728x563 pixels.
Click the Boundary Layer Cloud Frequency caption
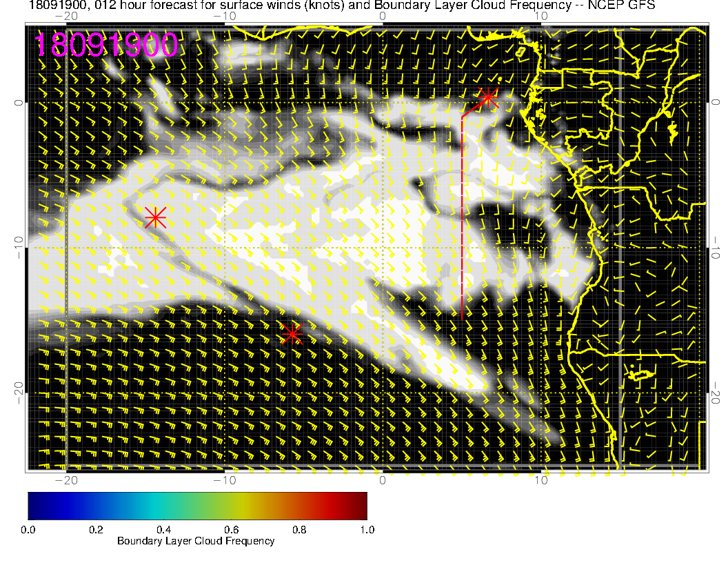pyautogui.click(x=196, y=541)
